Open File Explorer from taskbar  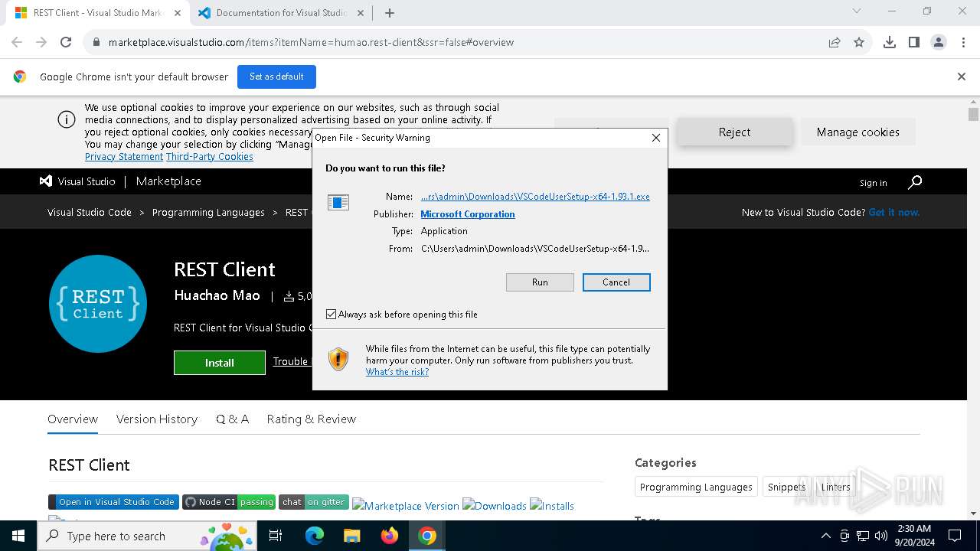click(x=351, y=536)
